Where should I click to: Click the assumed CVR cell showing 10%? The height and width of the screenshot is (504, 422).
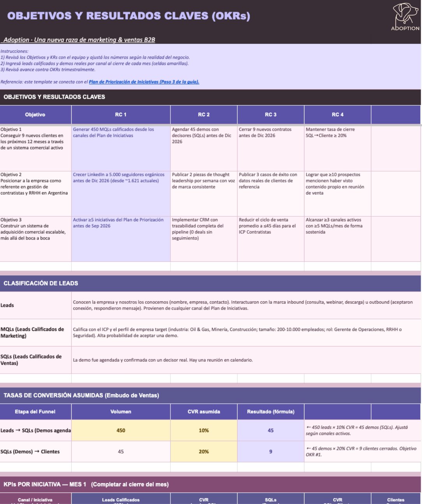click(204, 430)
